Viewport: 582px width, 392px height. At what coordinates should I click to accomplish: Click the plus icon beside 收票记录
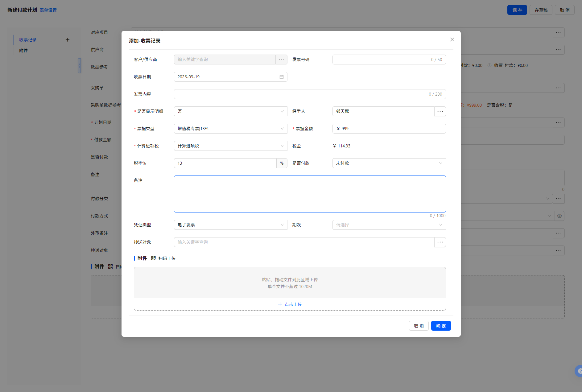(x=68, y=40)
